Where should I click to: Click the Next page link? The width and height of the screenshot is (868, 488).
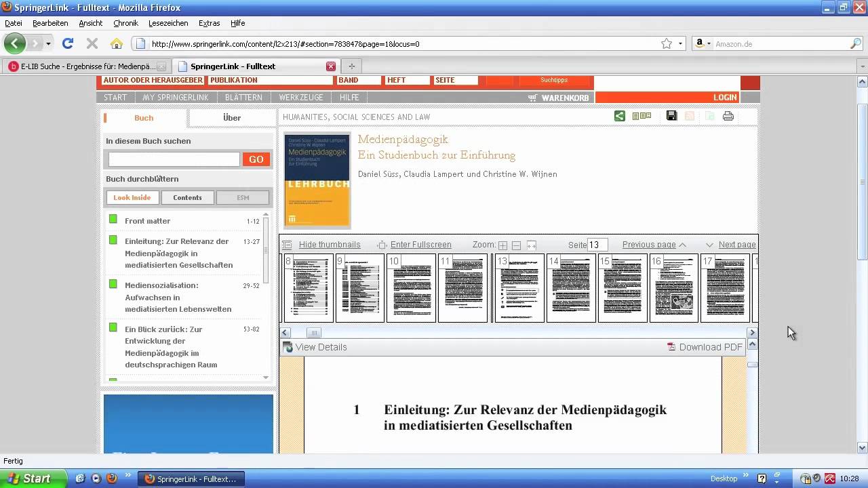coord(737,245)
